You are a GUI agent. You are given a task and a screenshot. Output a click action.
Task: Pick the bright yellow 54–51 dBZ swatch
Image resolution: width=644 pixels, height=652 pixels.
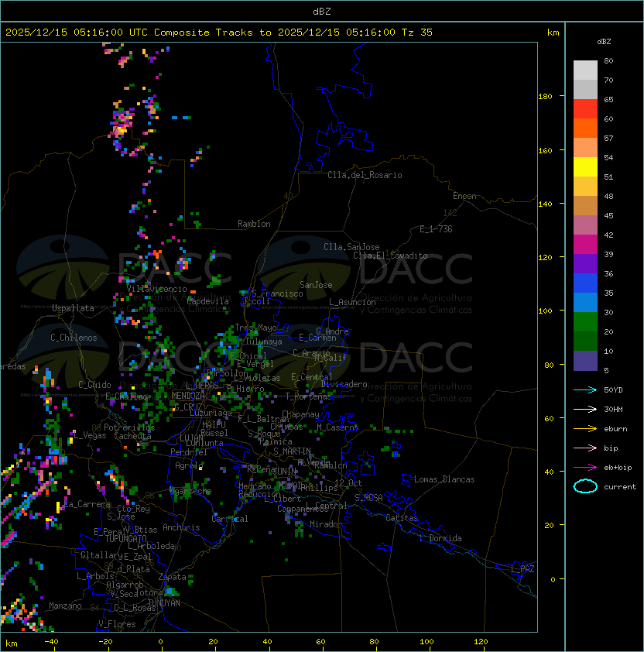(585, 166)
